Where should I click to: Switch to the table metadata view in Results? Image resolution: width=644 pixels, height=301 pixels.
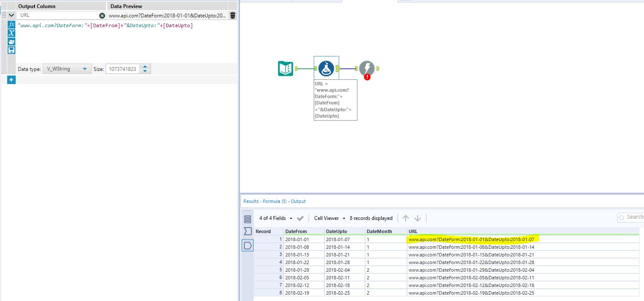click(x=248, y=219)
